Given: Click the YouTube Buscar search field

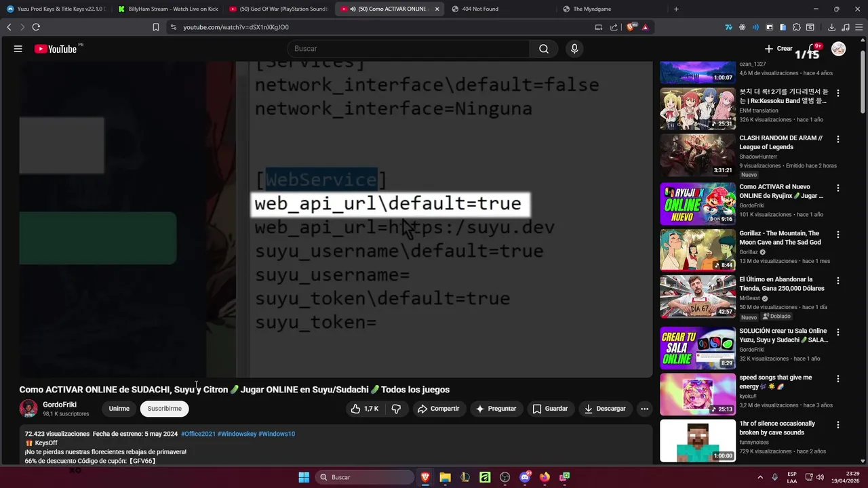Looking at the screenshot, I should coord(408,49).
